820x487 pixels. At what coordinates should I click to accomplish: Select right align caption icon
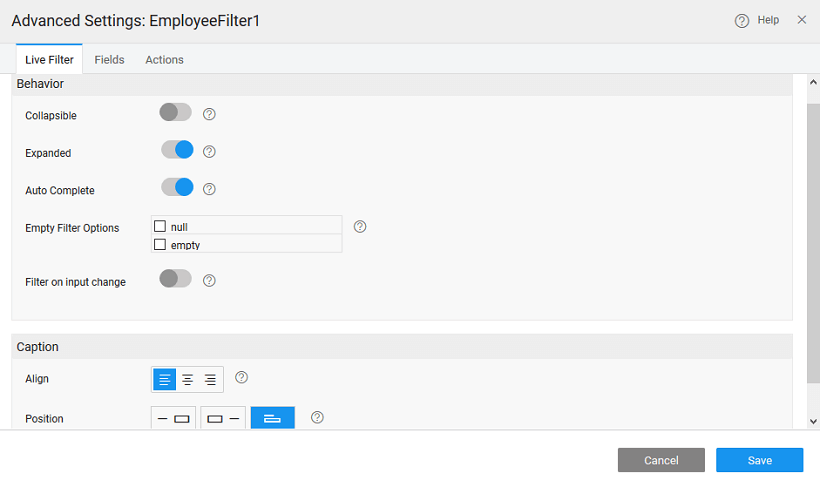[x=210, y=380]
